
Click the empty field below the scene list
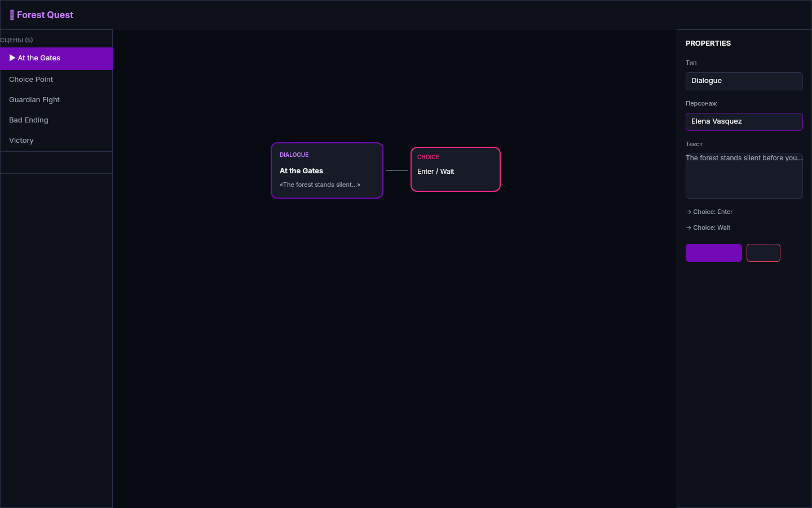(x=56, y=163)
